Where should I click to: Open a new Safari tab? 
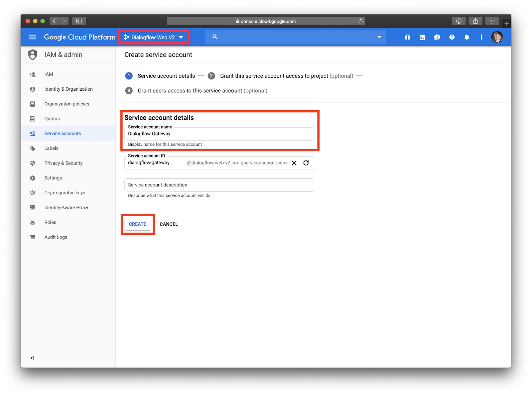click(507, 23)
